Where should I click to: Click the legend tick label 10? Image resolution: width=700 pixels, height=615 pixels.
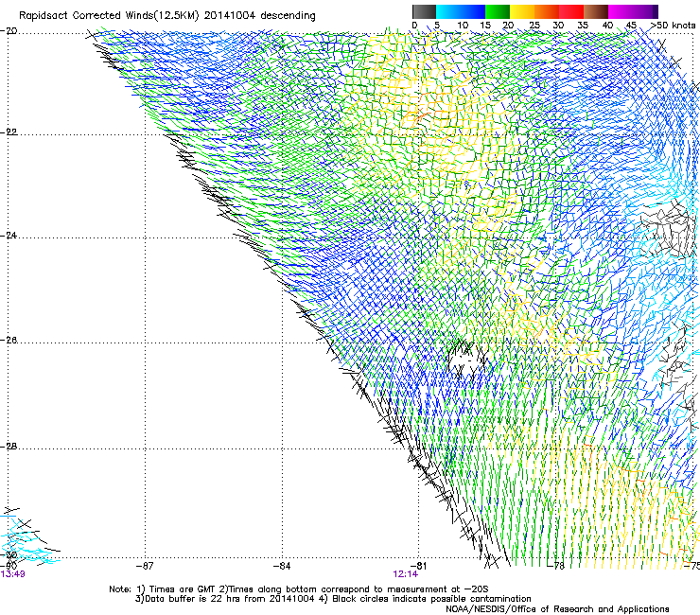click(x=463, y=25)
